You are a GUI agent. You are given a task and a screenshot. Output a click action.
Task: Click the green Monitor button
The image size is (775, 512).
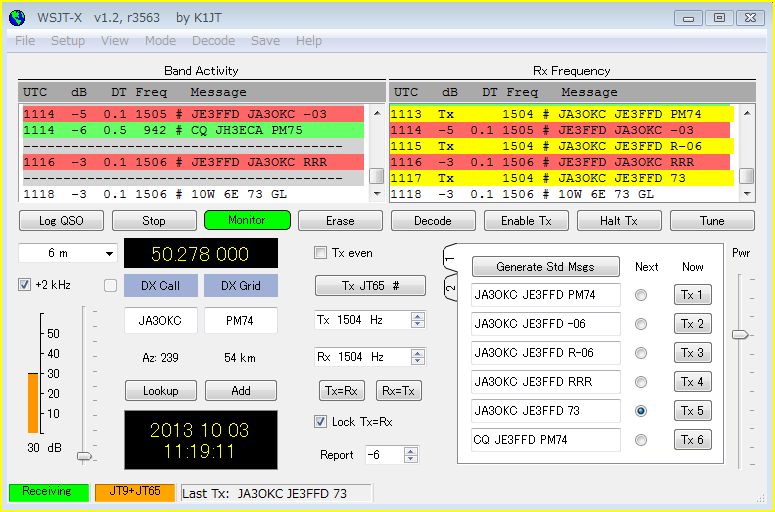[247, 220]
